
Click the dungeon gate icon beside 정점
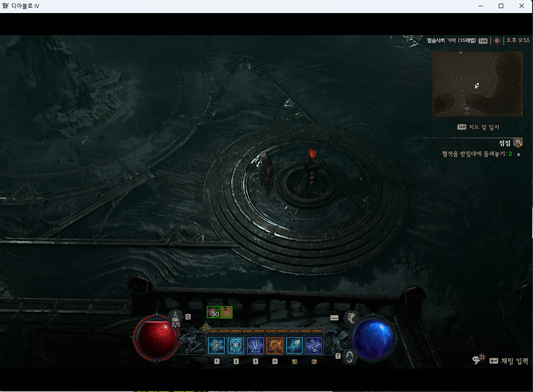pyautogui.click(x=518, y=143)
